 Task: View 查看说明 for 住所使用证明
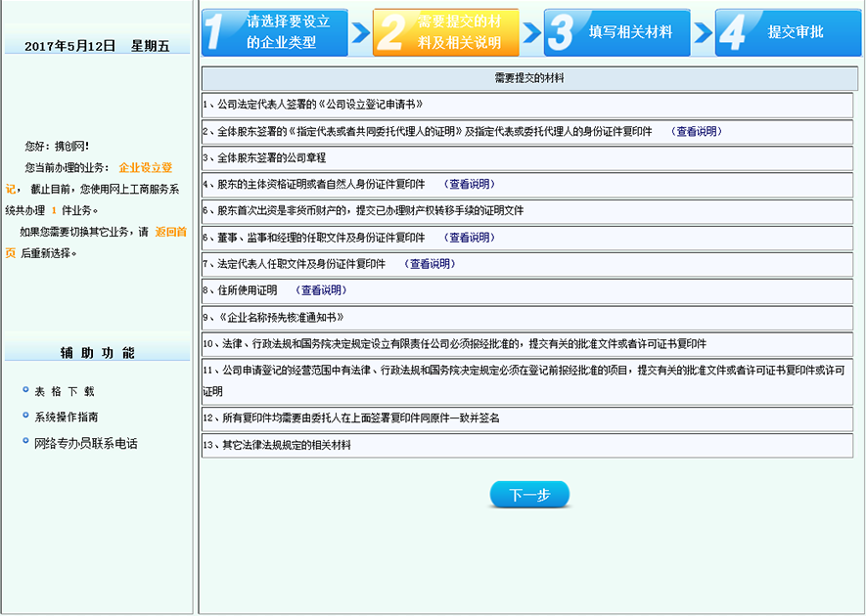323,289
